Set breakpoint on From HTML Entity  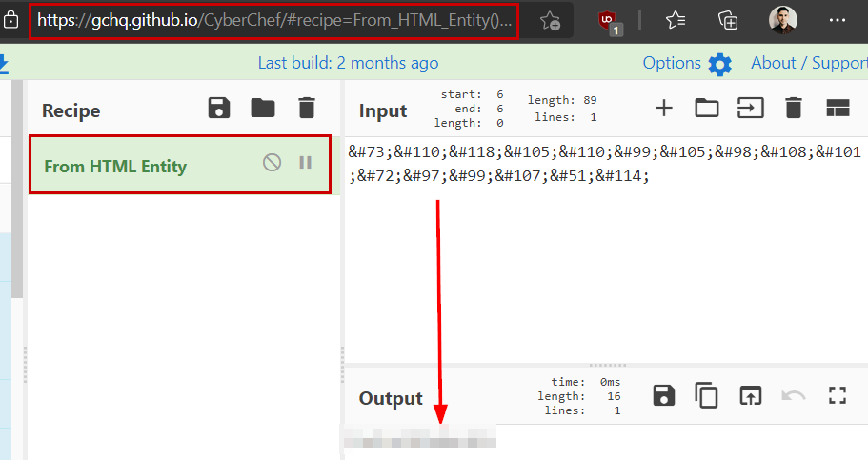pyautogui.click(x=306, y=162)
